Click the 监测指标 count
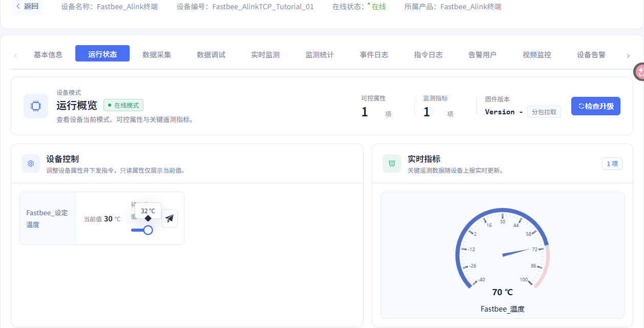Viewport: 644px width, 328px height. click(x=427, y=112)
